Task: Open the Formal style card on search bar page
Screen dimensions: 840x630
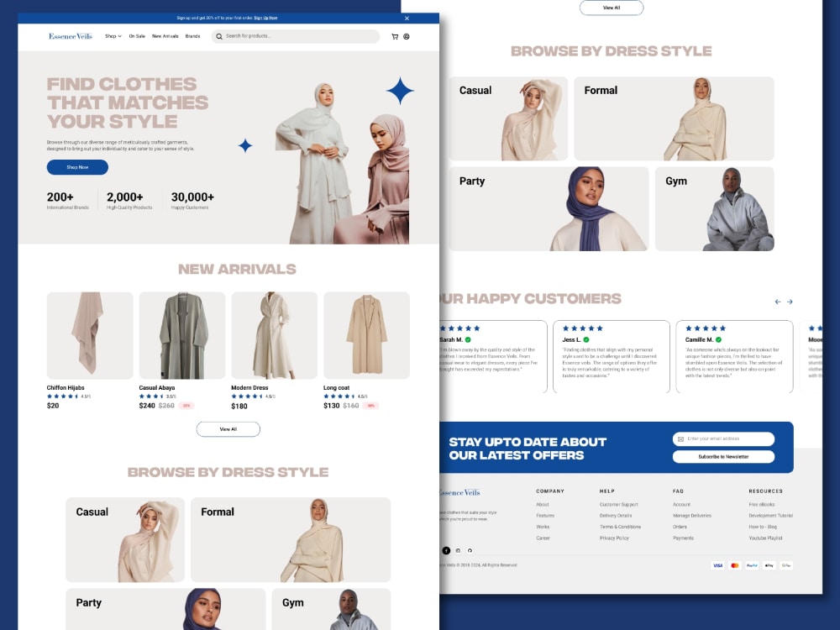Action: tap(291, 540)
